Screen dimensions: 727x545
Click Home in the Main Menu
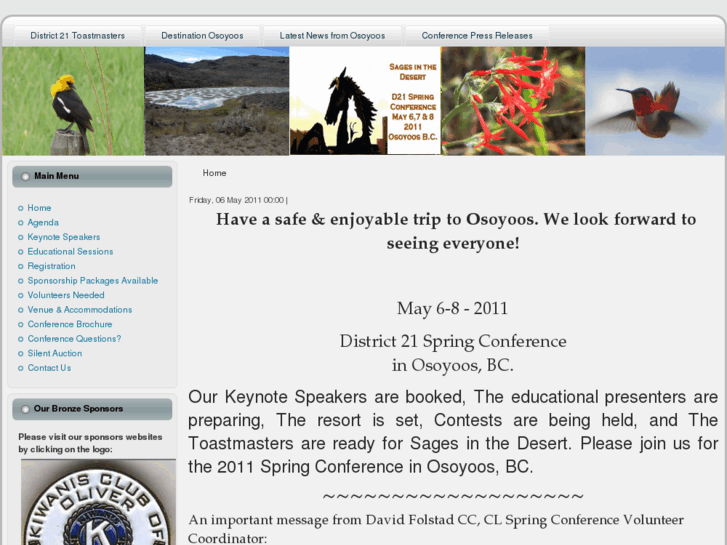click(39, 208)
